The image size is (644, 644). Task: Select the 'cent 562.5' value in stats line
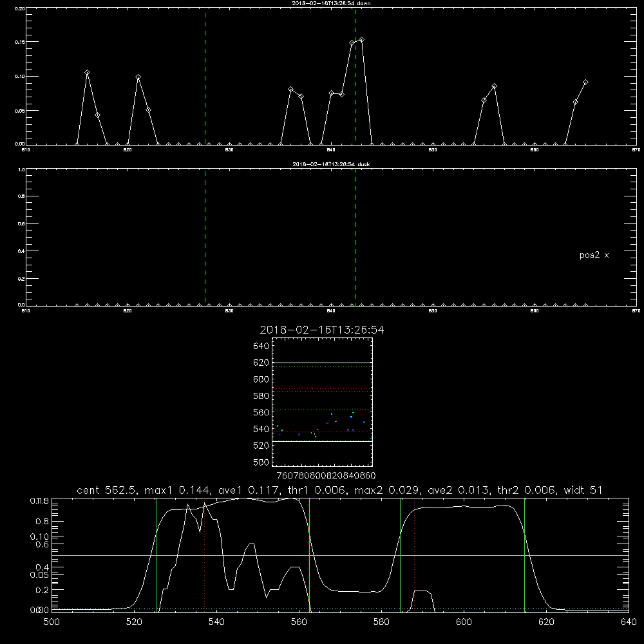coord(107,490)
